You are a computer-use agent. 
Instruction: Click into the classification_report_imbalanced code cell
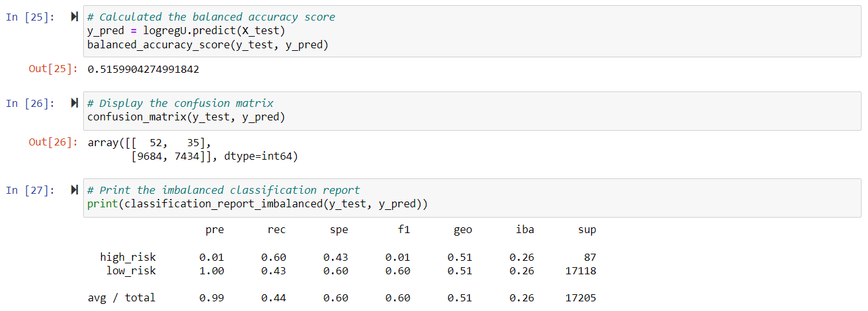472,198
